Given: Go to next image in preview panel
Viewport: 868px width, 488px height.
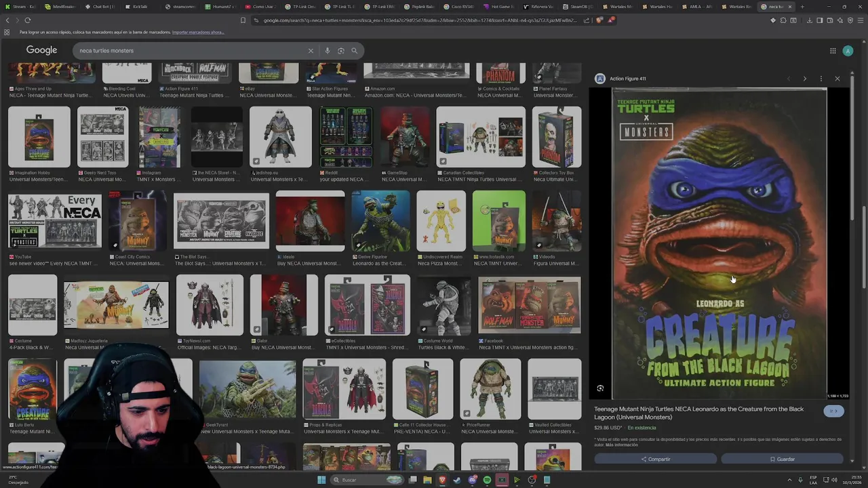Looking at the screenshot, I should [805, 79].
